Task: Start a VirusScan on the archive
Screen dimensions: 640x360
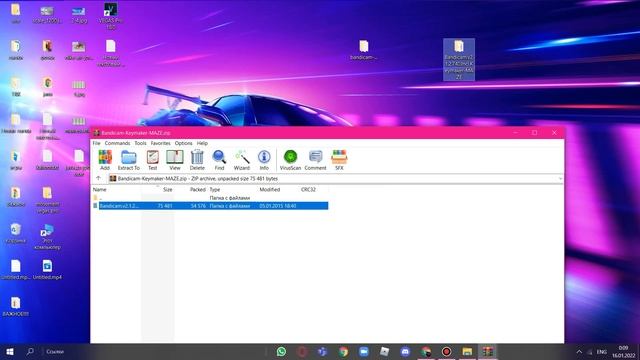Action: point(290,160)
